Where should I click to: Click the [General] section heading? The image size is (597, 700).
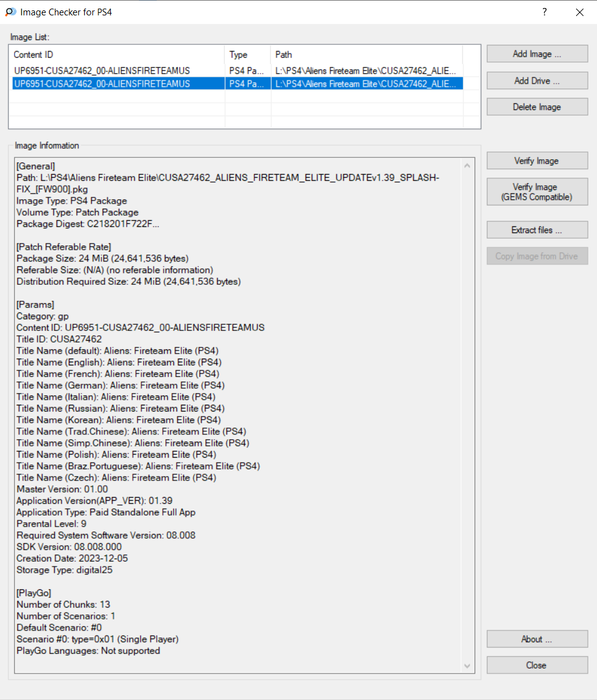(x=36, y=166)
